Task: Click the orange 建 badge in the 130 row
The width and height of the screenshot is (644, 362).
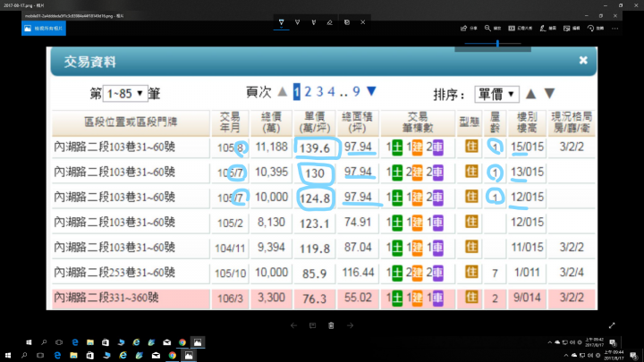Action: tap(418, 173)
